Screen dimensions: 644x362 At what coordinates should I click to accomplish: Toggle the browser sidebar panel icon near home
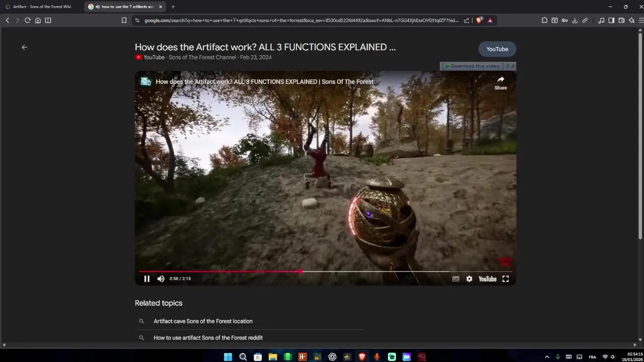(x=48, y=20)
